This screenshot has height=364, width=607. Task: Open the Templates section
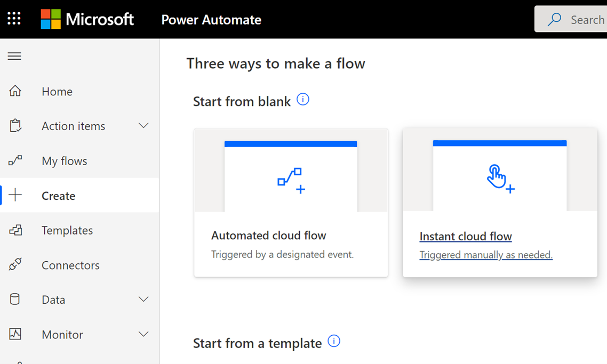coord(67,230)
